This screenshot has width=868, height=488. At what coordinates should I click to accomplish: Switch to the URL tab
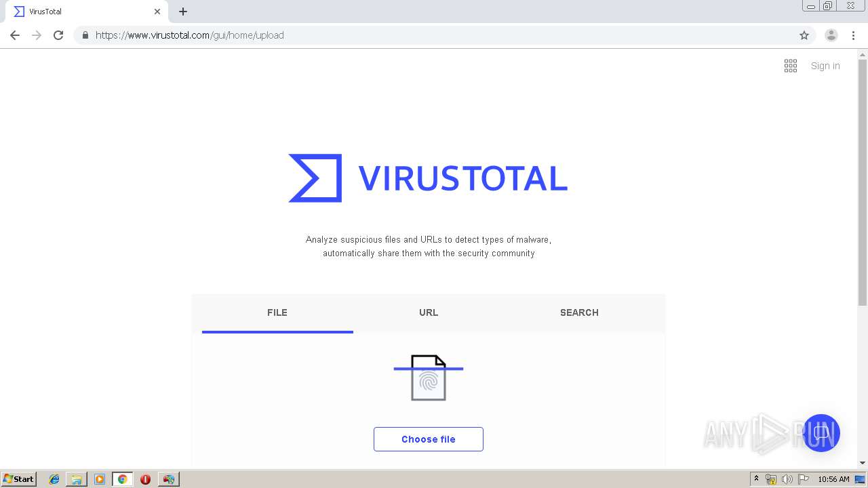tap(429, 313)
